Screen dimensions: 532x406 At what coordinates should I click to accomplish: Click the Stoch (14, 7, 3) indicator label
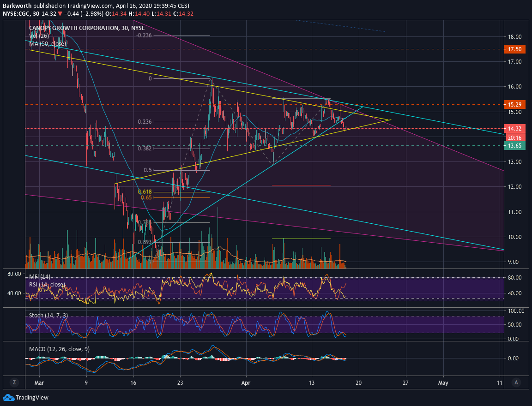[48, 316]
